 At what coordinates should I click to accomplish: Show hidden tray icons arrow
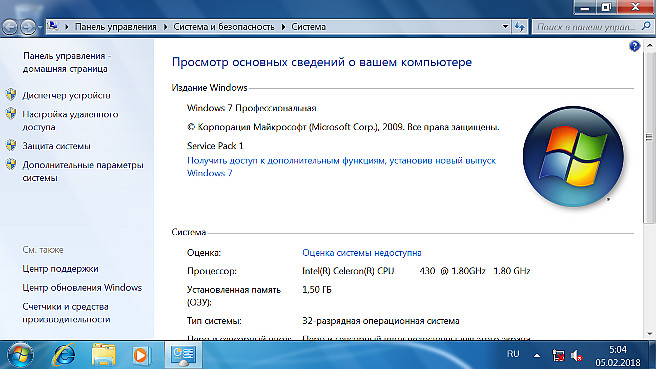(x=537, y=356)
